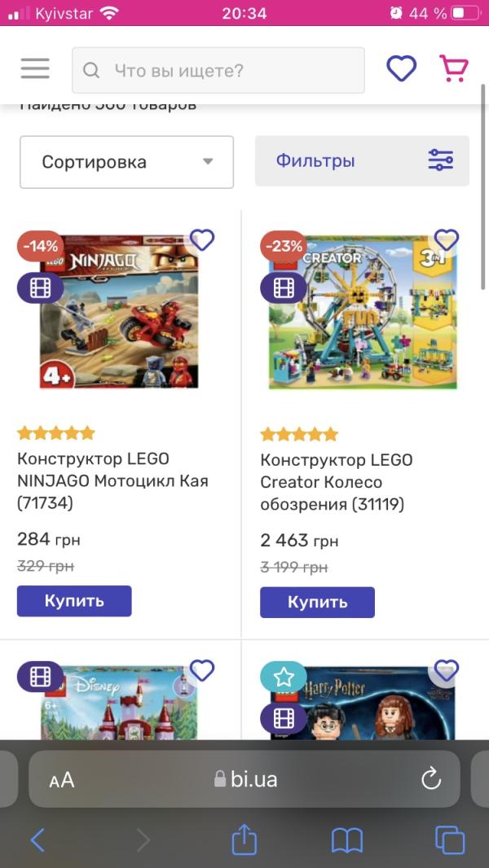Open Safari AA text size menu
The width and height of the screenshot is (489, 868).
[x=62, y=780]
